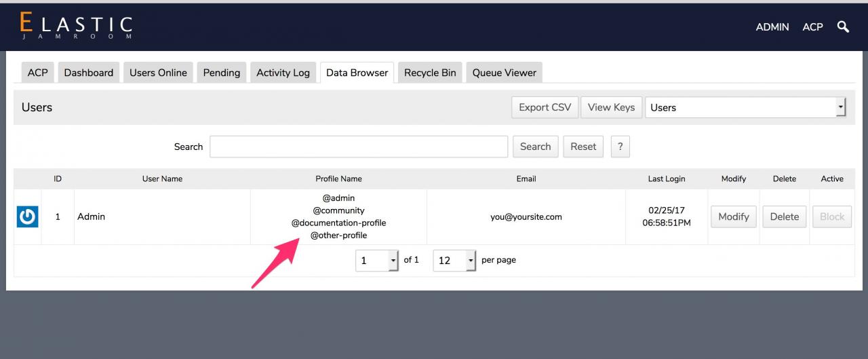Image resolution: width=868 pixels, height=359 pixels.
Task: Click the blue power icon for Admin user
Action: [x=27, y=217]
